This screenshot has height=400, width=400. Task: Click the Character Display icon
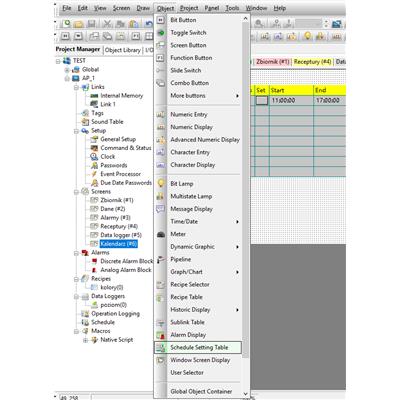[x=161, y=165]
